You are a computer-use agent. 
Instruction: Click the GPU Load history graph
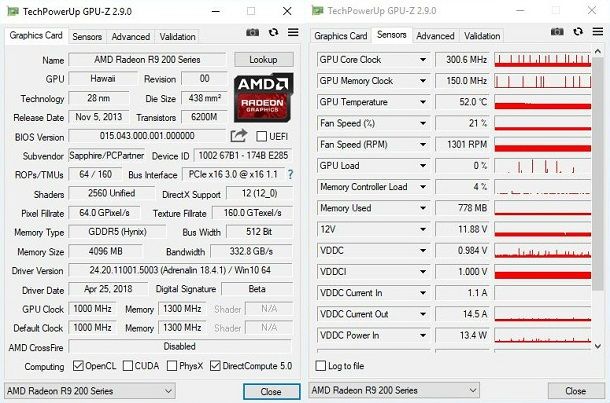pos(543,165)
